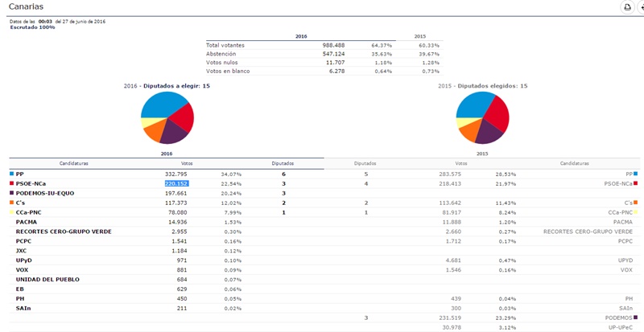Click the partially visible round button beside print

point(641,7)
